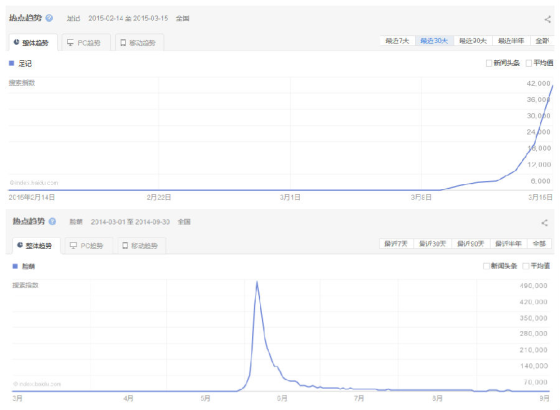Choose 最近半年 range in top panel
The height and width of the screenshot is (410, 560).
(511, 41)
